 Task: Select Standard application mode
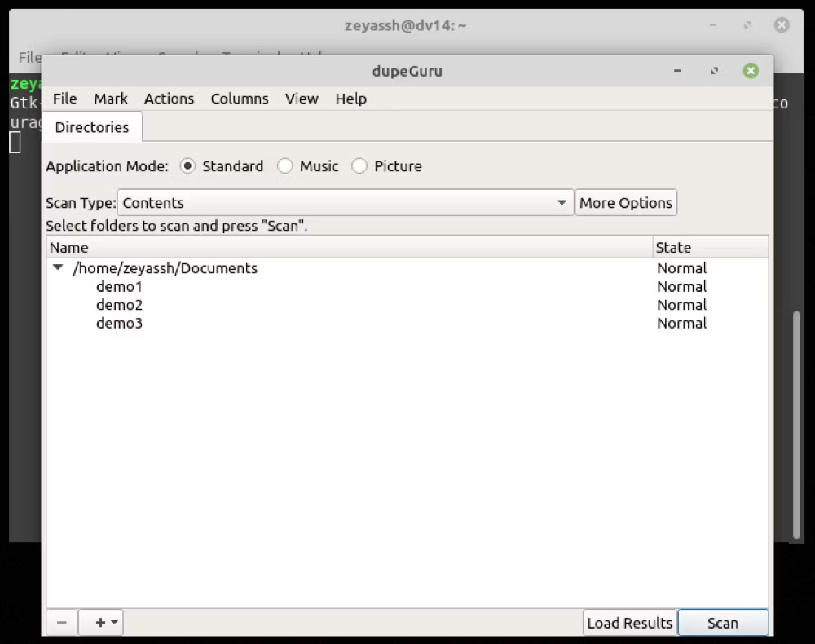188,166
